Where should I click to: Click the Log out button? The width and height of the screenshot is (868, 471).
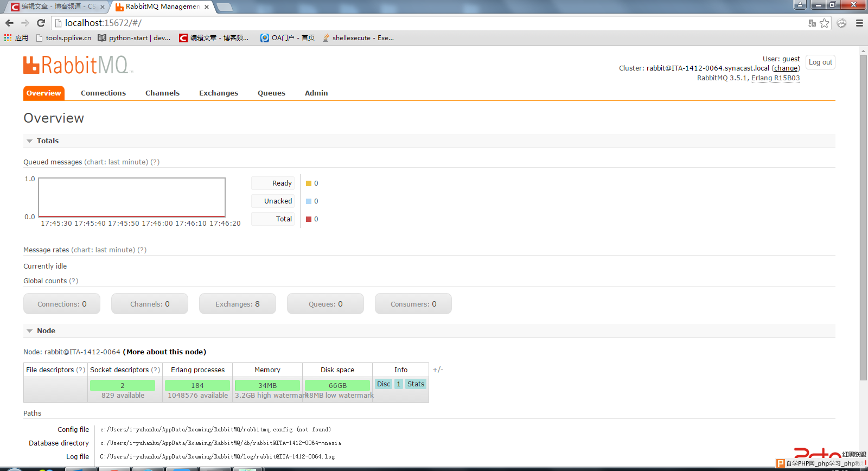pyautogui.click(x=820, y=62)
